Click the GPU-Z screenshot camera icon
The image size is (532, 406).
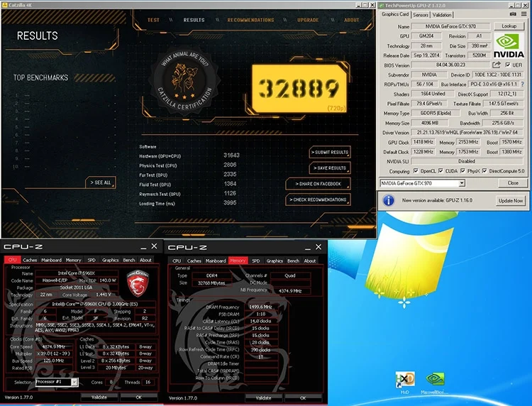[513, 14]
